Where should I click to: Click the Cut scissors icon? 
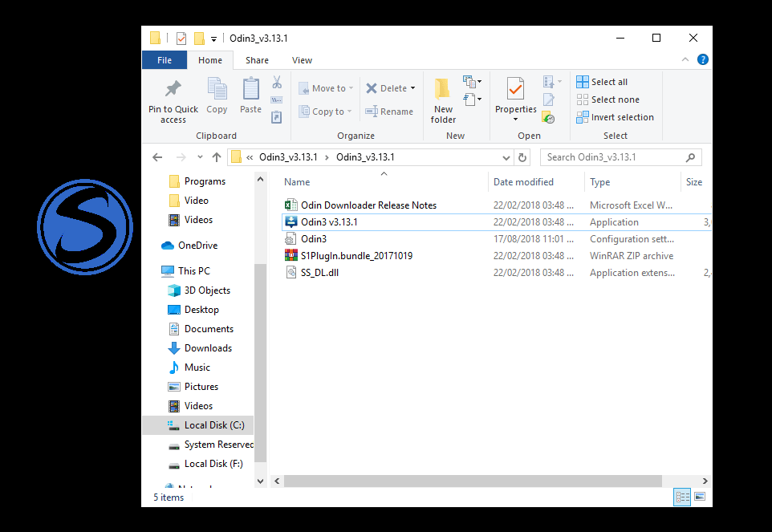coord(277,82)
